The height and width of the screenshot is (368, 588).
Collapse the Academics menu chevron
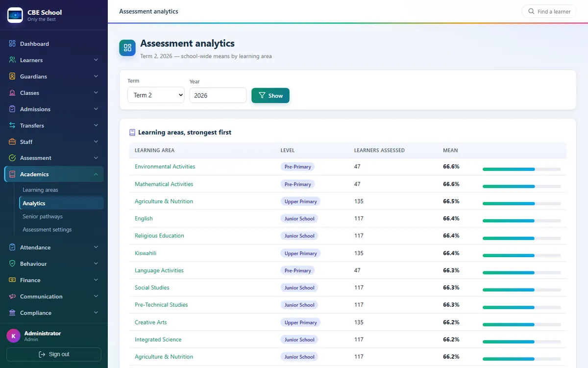click(96, 174)
